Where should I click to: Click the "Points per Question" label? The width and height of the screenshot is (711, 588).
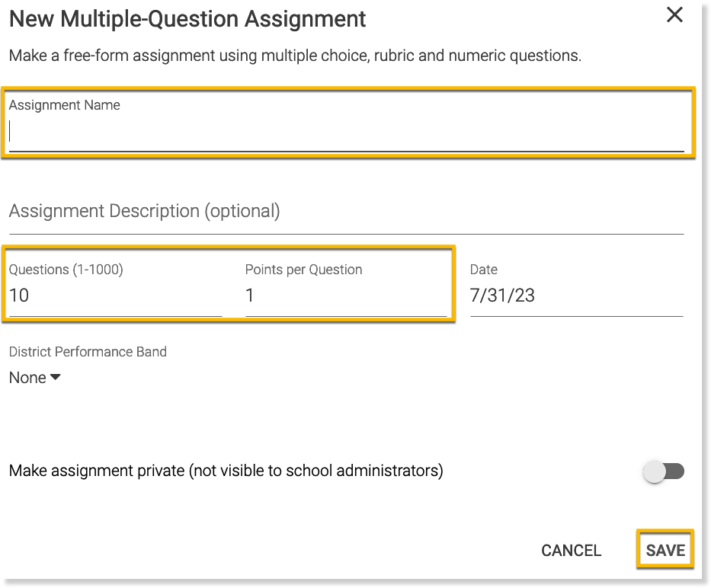coord(303,270)
